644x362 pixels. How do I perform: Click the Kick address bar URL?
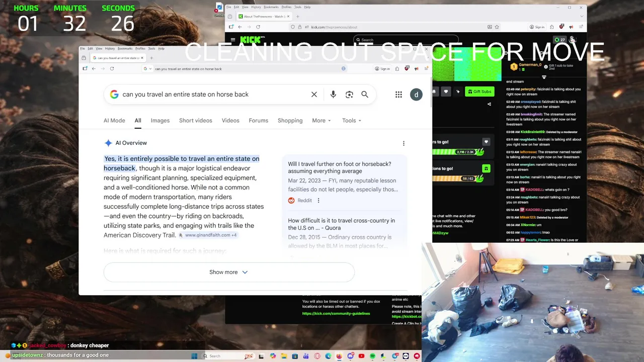[334, 27]
